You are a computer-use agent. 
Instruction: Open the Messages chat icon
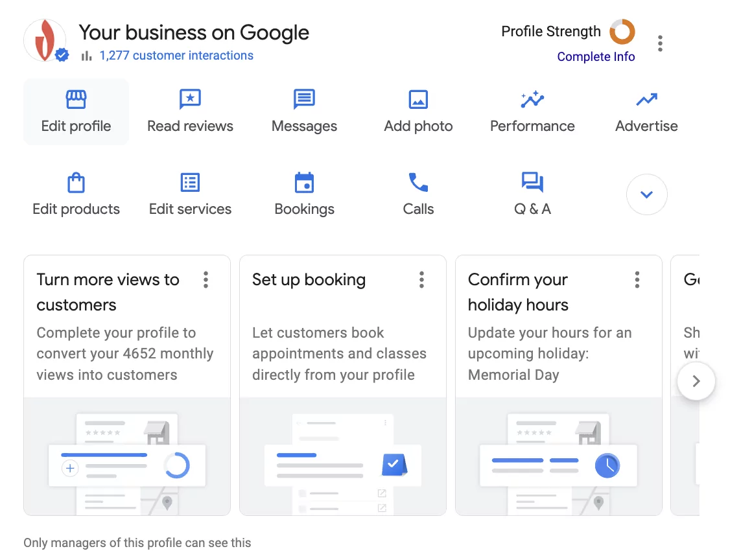[304, 99]
